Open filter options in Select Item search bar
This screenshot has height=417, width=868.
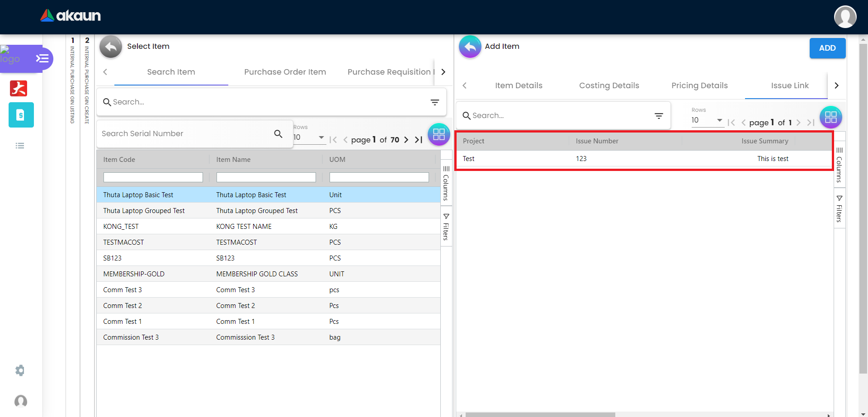(x=434, y=102)
